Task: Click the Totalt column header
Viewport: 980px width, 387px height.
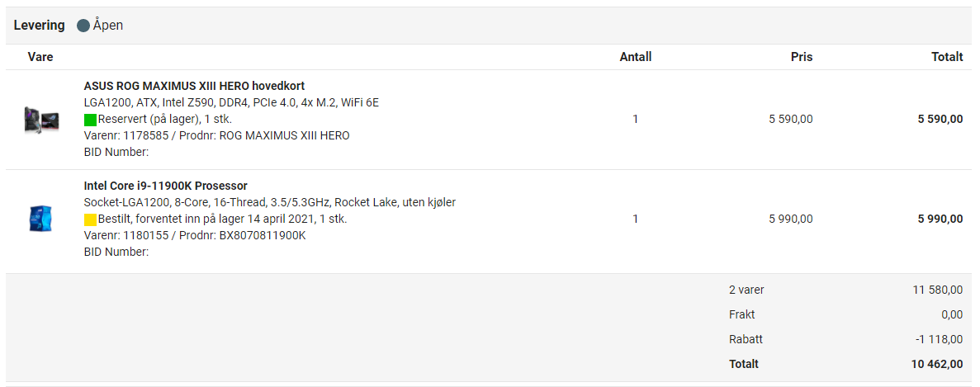Action: (947, 57)
